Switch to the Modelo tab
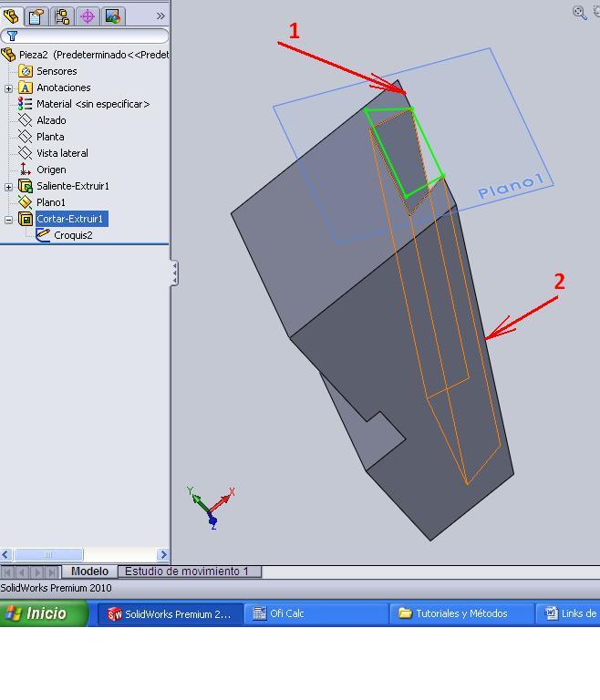Viewport: 600px width, 700px height. tap(89, 571)
